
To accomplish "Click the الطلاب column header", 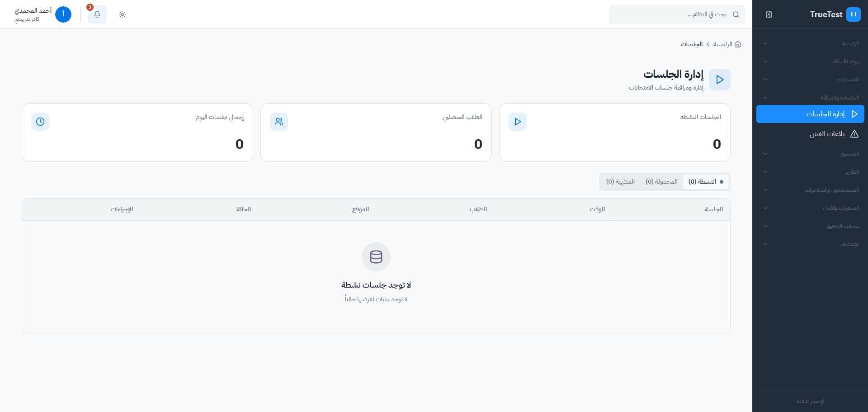I will tap(478, 209).
